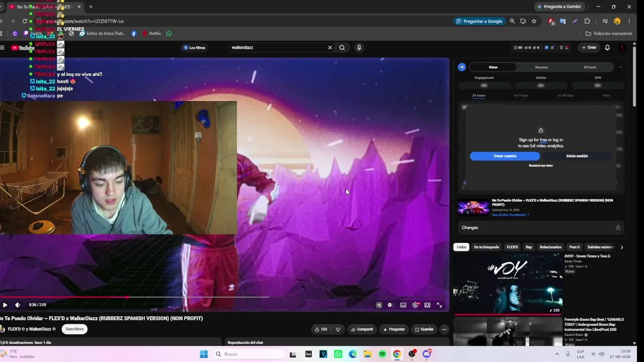The height and width of the screenshot is (362, 644).
Task: Clear the YouTube search field
Action: tap(330, 48)
